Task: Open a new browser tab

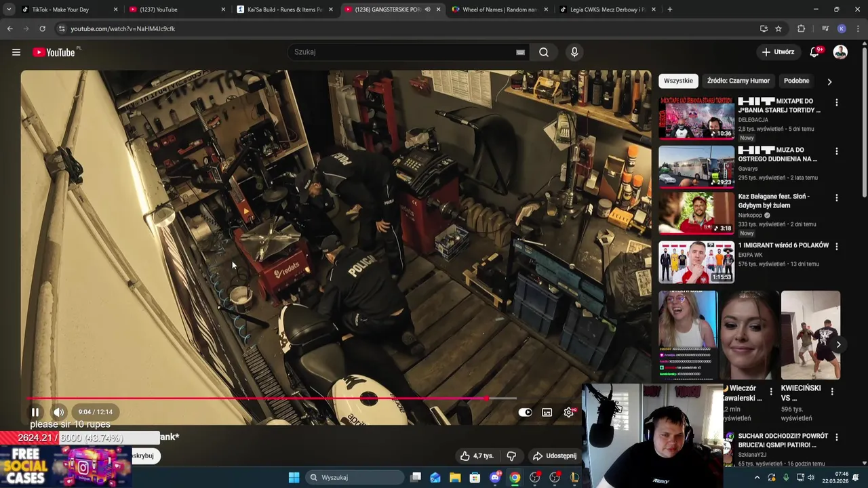Action: pos(670,9)
